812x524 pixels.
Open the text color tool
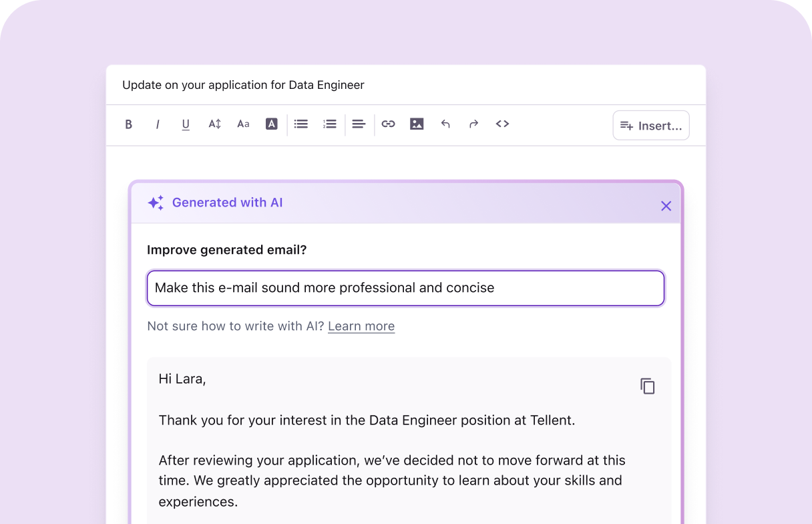click(x=271, y=124)
